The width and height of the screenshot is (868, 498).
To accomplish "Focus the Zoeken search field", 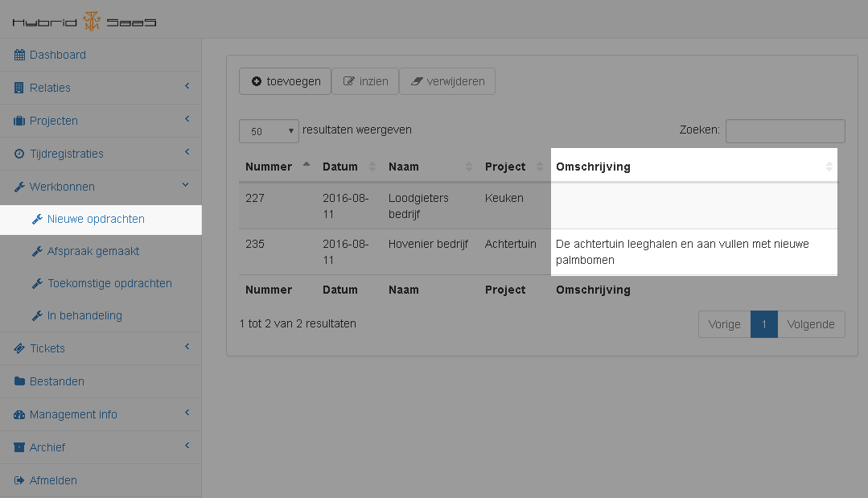I will tap(784, 131).
